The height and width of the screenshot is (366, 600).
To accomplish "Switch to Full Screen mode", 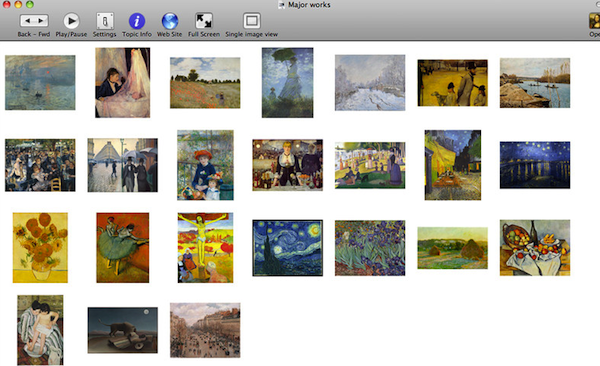I will pyautogui.click(x=204, y=21).
